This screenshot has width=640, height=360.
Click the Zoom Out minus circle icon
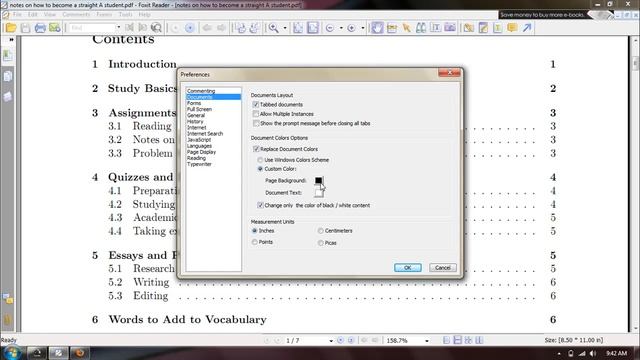[330, 28]
